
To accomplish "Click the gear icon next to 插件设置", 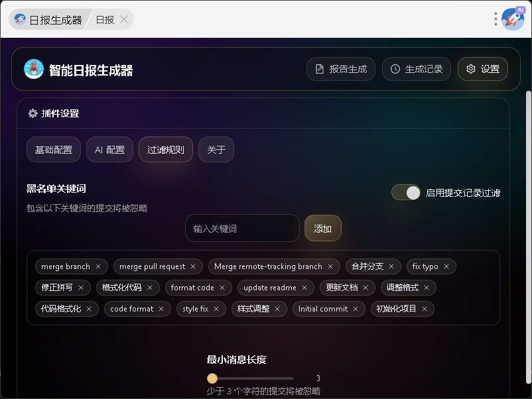I will 33,113.
